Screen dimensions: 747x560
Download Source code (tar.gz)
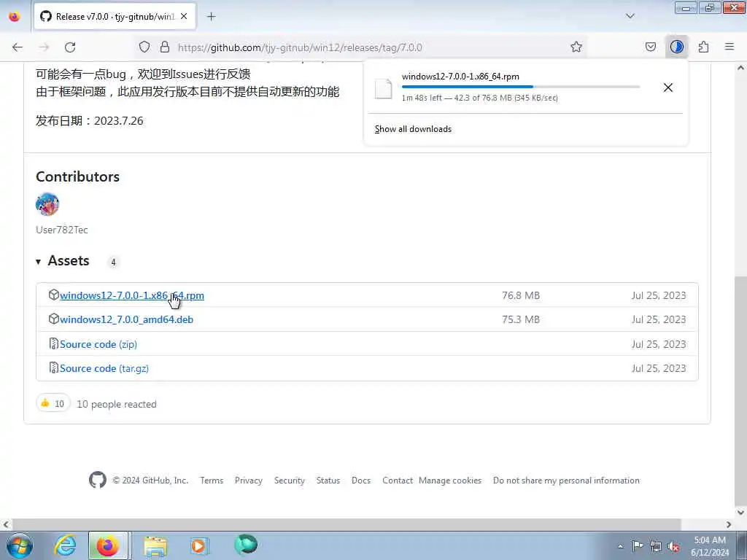(x=104, y=368)
